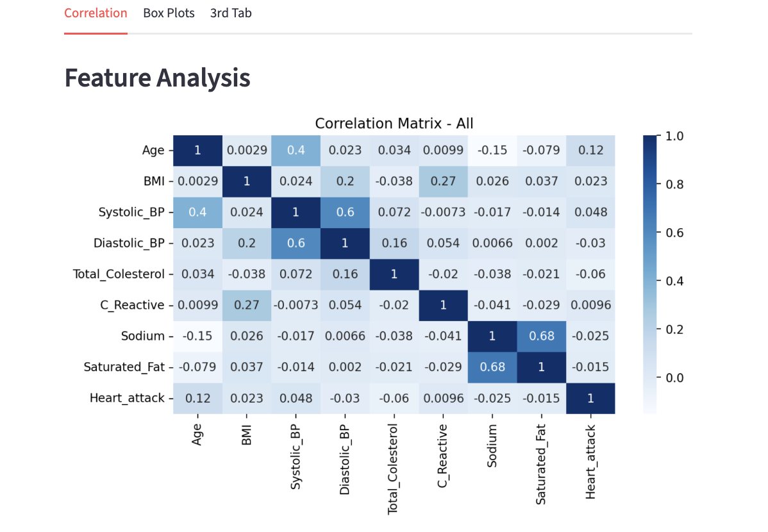Click the -0.15 Sodium-Age correlation cell
Image resolution: width=768 pixels, height=532 pixels.
point(197,336)
